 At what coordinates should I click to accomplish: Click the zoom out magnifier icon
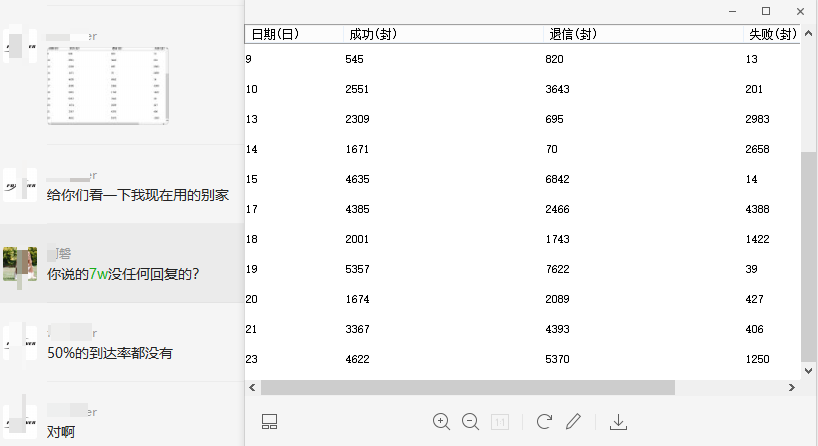pyautogui.click(x=471, y=421)
